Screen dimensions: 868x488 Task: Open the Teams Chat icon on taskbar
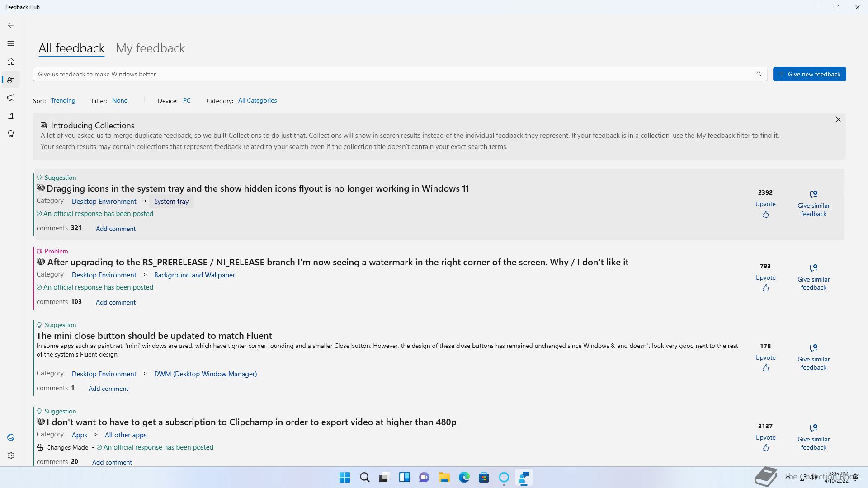pyautogui.click(x=424, y=478)
